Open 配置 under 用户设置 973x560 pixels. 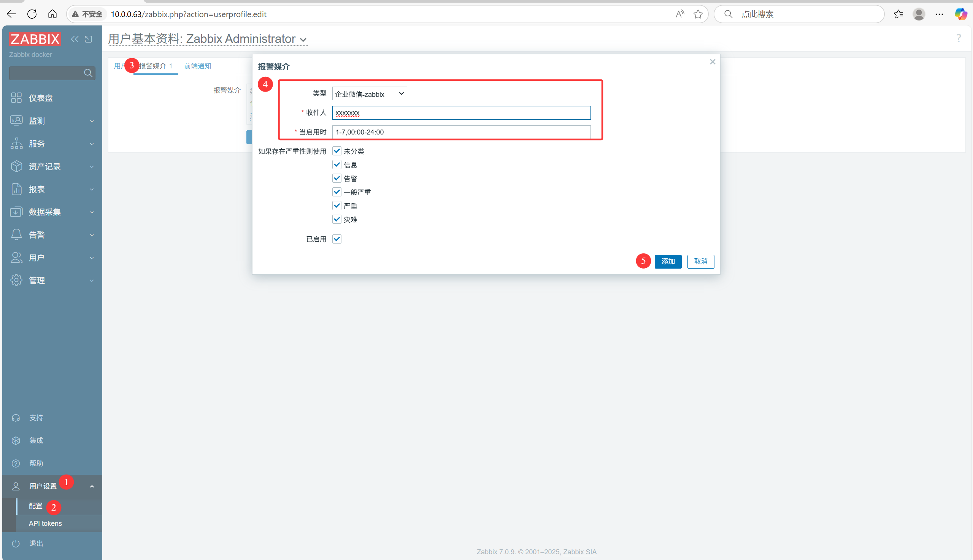[36, 506]
